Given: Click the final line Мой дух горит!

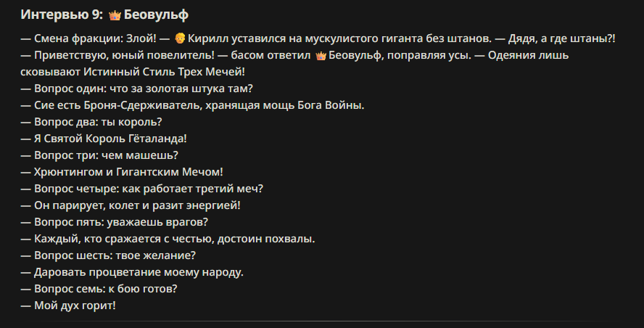Looking at the screenshot, I should click(x=68, y=306).
